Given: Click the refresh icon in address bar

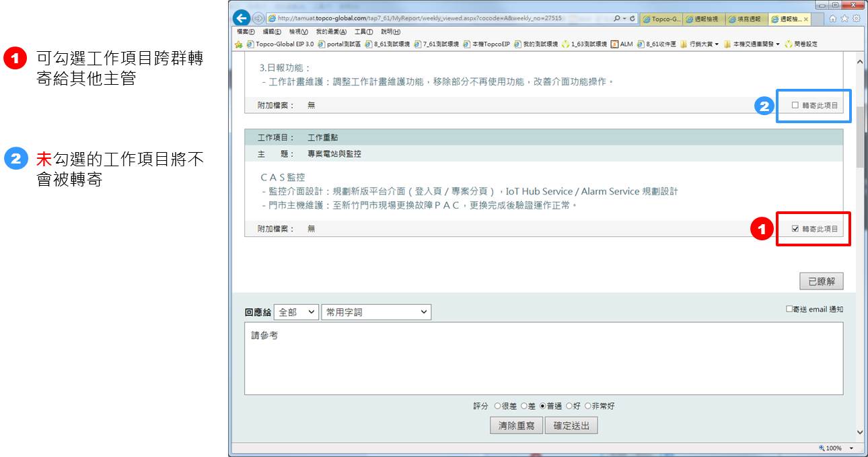Looking at the screenshot, I should [x=632, y=19].
